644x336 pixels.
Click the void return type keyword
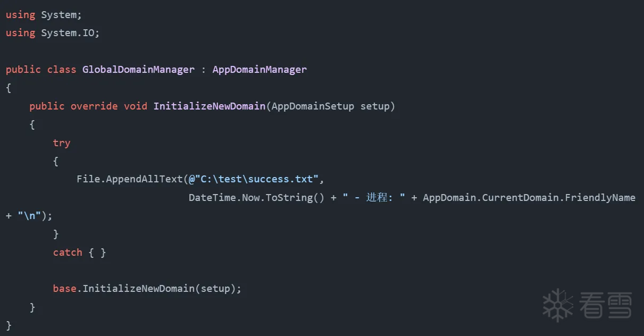pyautogui.click(x=136, y=106)
